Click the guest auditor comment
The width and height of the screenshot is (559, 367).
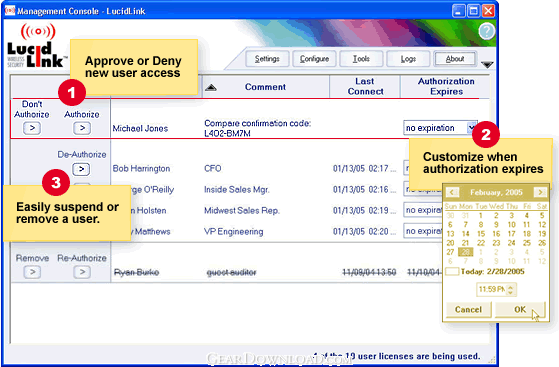[x=231, y=272]
